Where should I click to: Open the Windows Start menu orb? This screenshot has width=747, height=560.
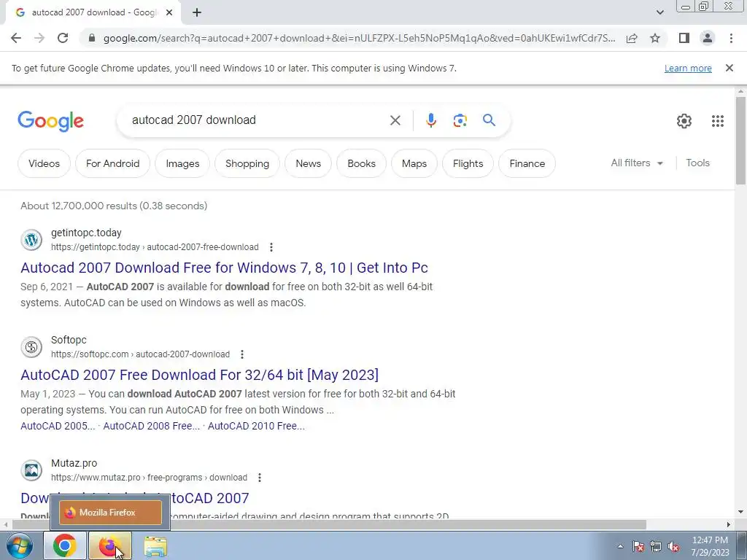20,546
